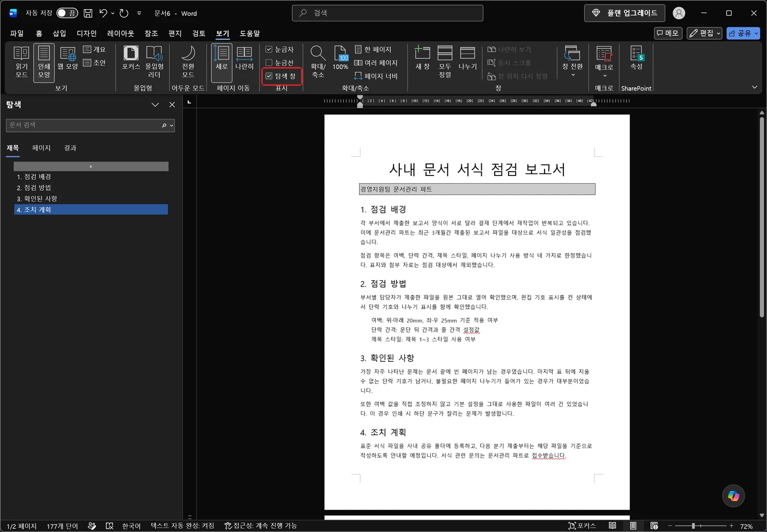This screenshot has height=532, width=767.
Task: Open Immersive Reader (몰입형 리더)
Action: pos(154,62)
